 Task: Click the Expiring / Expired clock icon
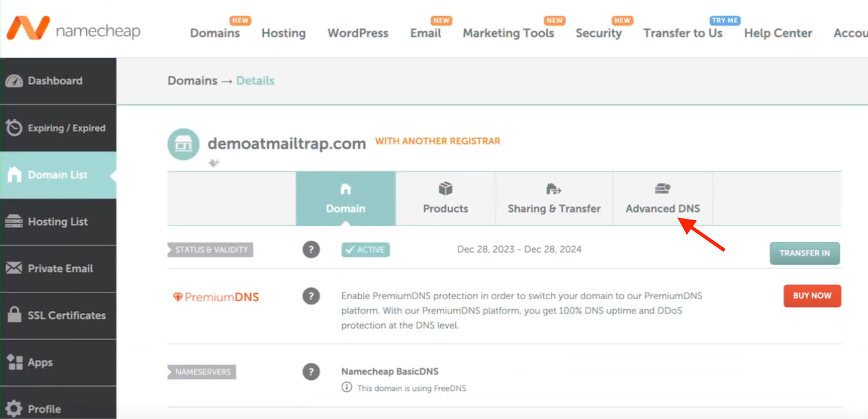click(x=14, y=127)
